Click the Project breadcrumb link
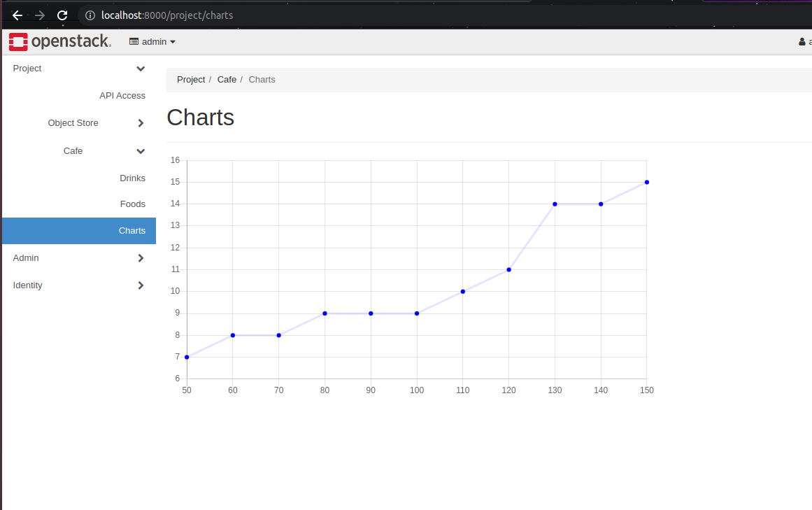Image resolution: width=812 pixels, height=510 pixels. click(x=191, y=80)
